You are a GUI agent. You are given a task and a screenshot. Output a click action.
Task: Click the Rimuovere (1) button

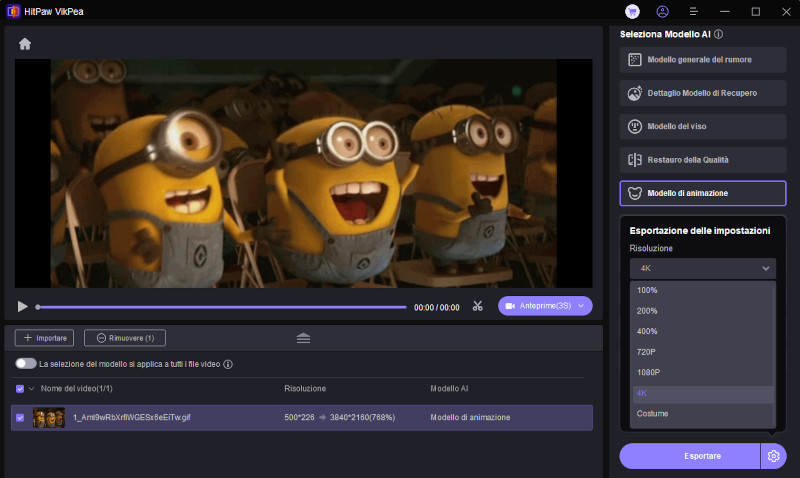click(x=125, y=338)
